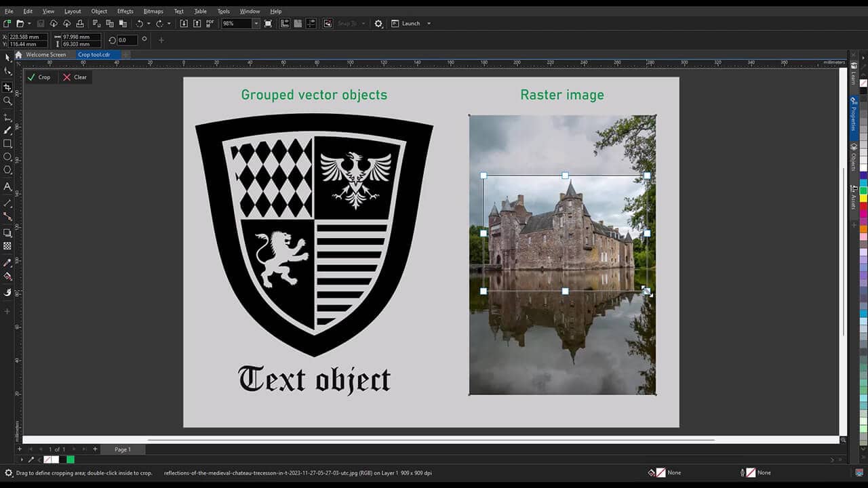Select the Polygon tool
Screen dimensions: 868x488
point(7,169)
